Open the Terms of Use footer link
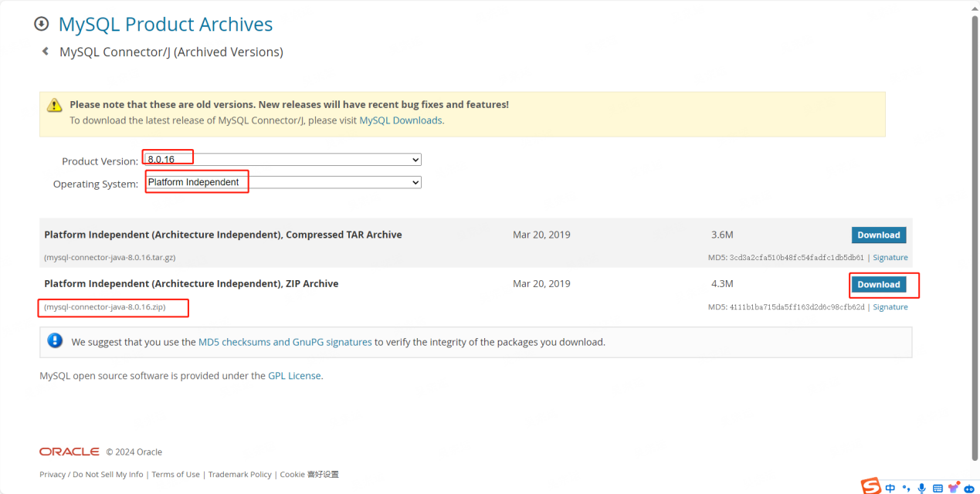 [x=175, y=474]
